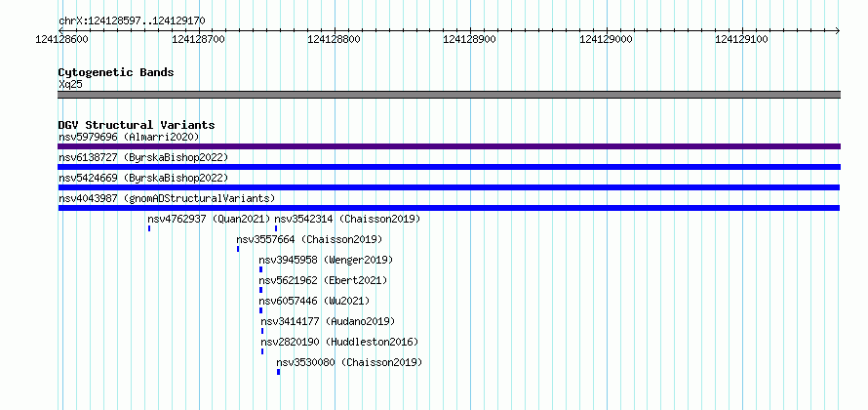Open nsv3530080 (Chaisson2019) variant label

point(349,362)
